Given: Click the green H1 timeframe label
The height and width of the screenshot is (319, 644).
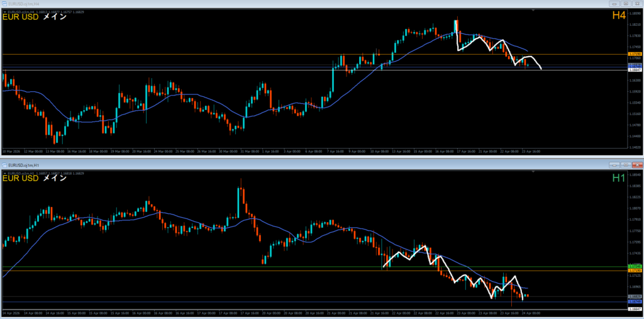Looking at the screenshot, I should click(x=618, y=178).
